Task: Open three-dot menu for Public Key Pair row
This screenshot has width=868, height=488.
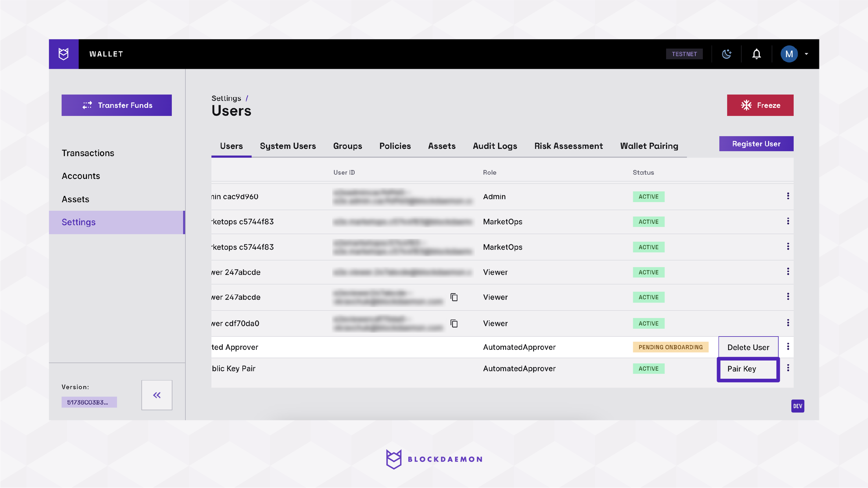Action: 788,368
